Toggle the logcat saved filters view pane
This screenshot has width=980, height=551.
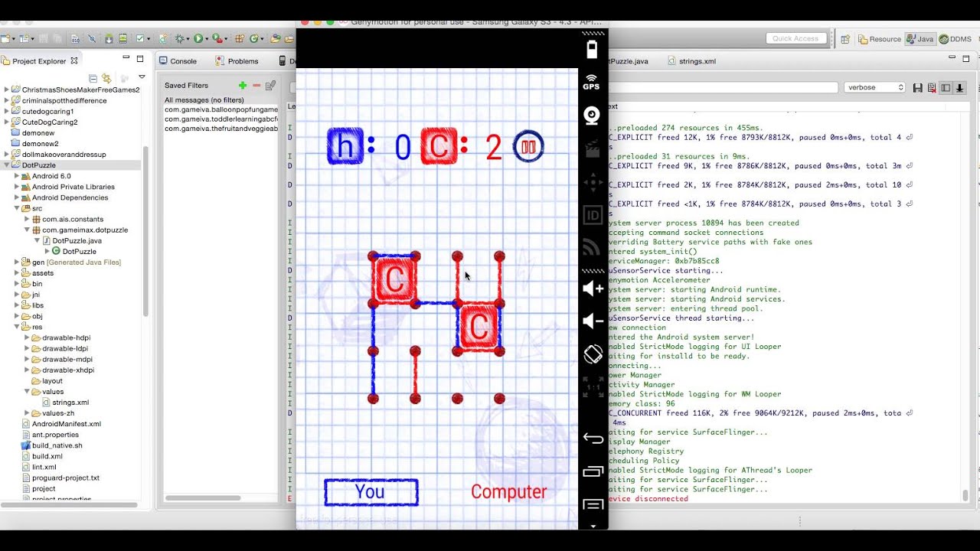pyautogui.click(x=946, y=88)
